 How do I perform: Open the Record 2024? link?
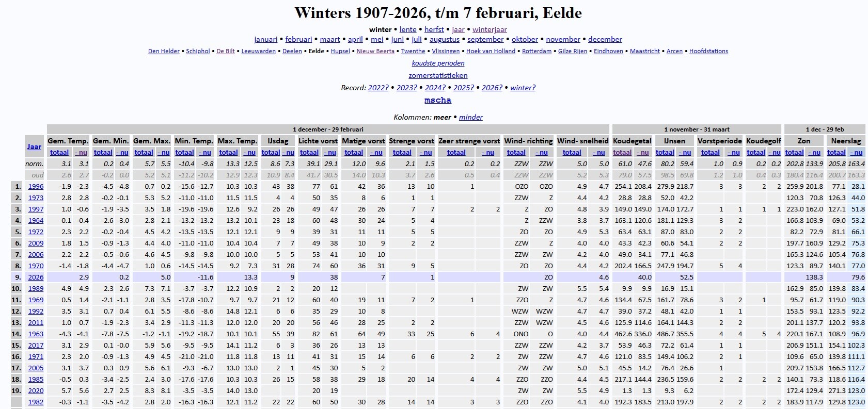tap(435, 88)
